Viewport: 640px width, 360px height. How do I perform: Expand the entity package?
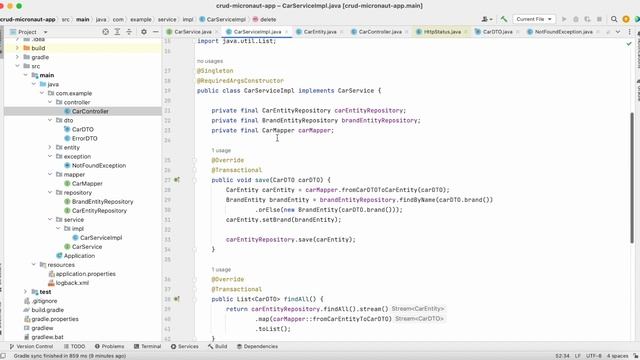tap(50, 147)
